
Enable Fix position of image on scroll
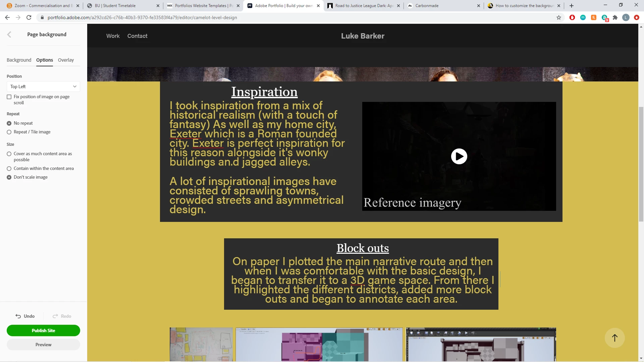click(x=9, y=97)
